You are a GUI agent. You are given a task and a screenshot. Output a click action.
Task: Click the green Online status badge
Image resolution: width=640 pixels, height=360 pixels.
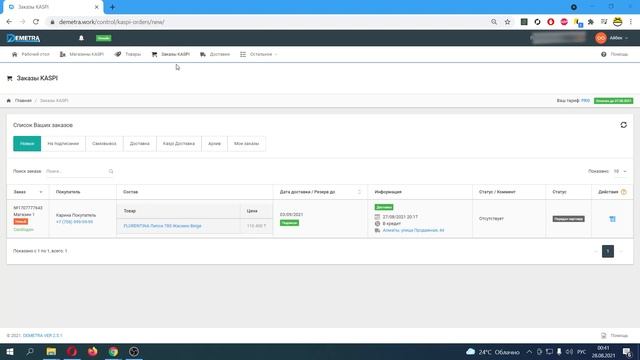coord(104,38)
